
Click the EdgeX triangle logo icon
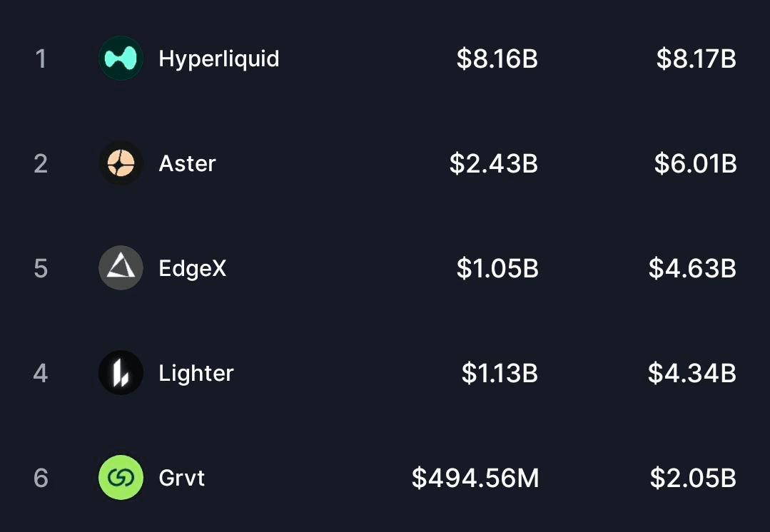[121, 268]
